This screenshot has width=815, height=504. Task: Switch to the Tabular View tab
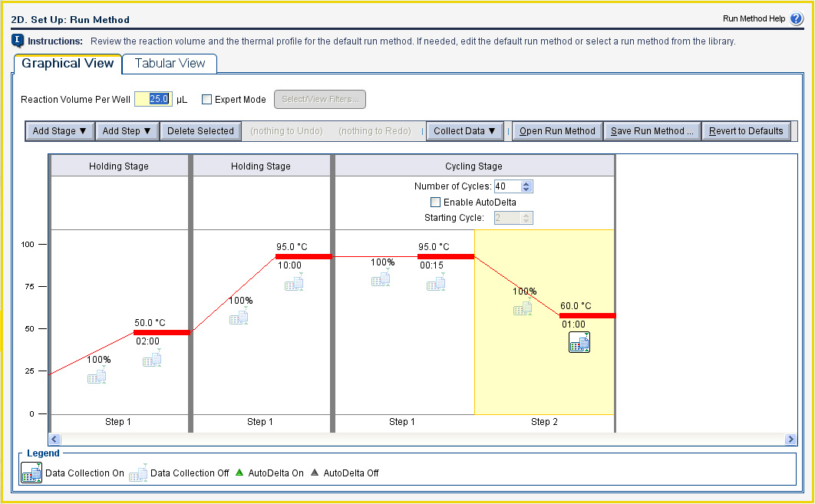[170, 64]
